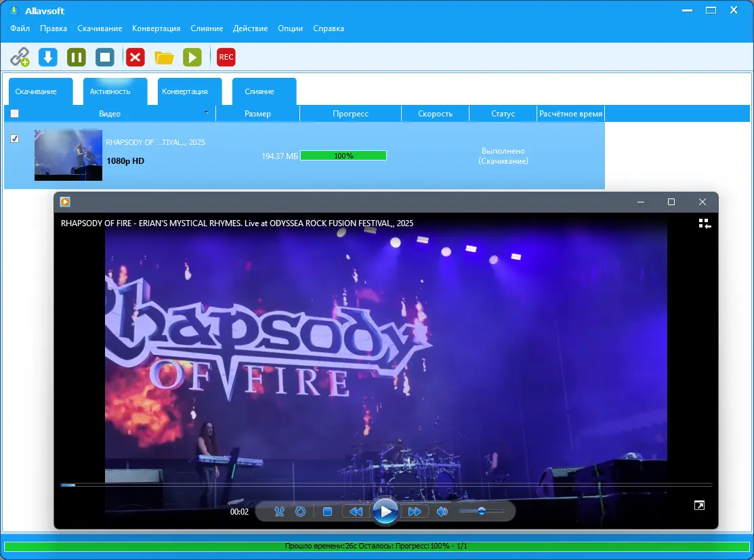Click the fast forward button
The image size is (754, 560).
coord(415,511)
